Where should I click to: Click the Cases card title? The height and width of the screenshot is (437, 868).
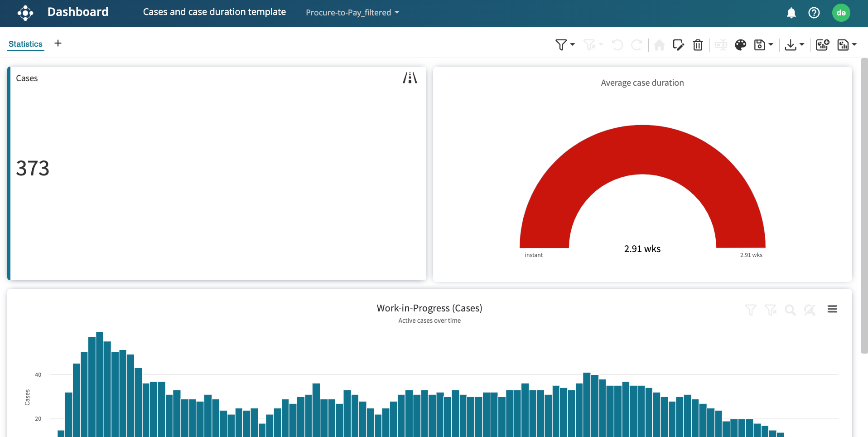(x=27, y=78)
